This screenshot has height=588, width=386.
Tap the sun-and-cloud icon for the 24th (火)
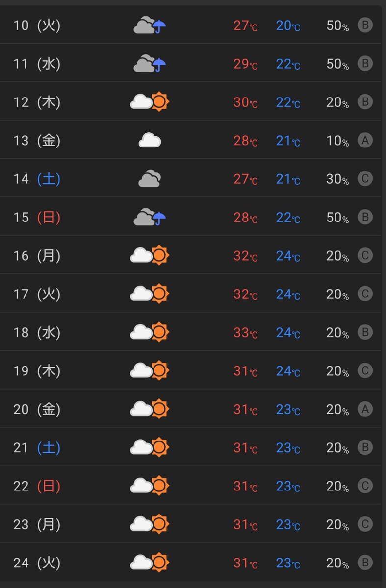[x=150, y=563]
